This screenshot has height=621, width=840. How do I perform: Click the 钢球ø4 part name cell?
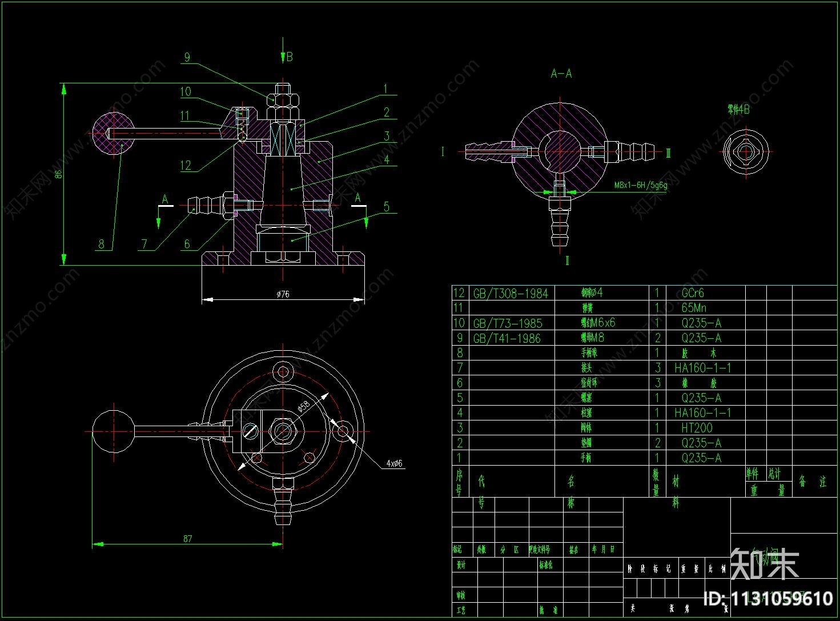(x=592, y=293)
